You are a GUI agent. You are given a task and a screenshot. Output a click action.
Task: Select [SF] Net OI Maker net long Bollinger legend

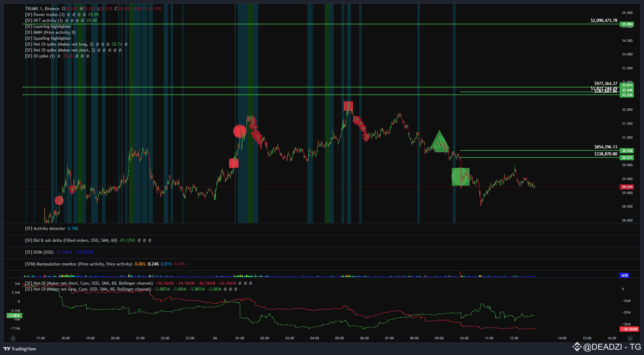[x=88, y=289]
